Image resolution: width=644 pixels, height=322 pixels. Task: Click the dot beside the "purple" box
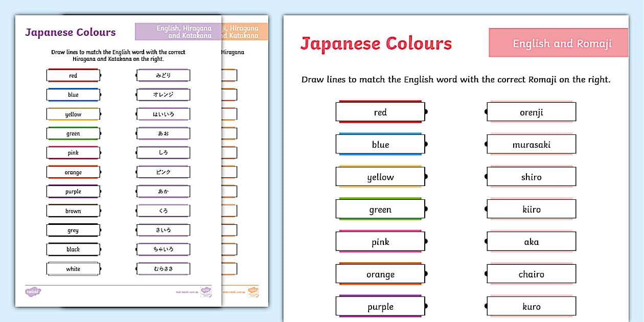[425, 306]
